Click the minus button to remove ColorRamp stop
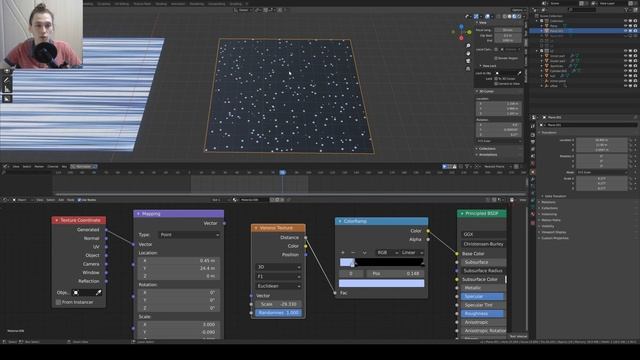This screenshot has height=360, width=640. point(353,253)
